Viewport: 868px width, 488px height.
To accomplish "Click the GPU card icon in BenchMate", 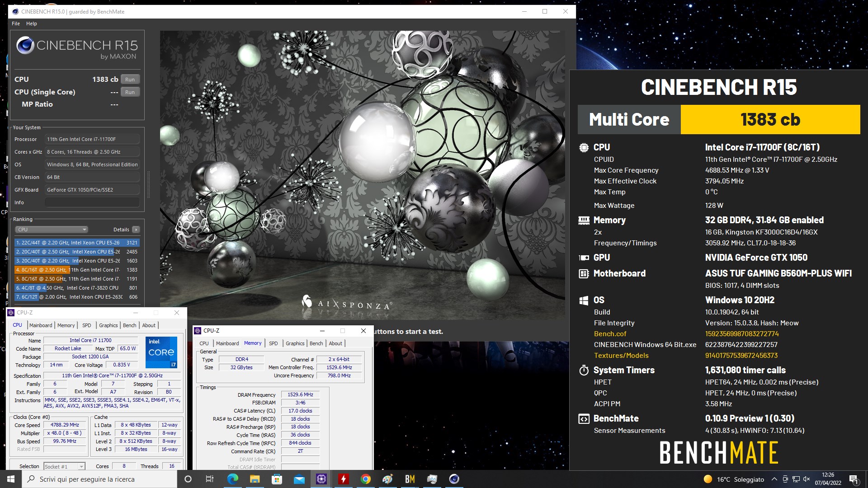I will tap(584, 258).
